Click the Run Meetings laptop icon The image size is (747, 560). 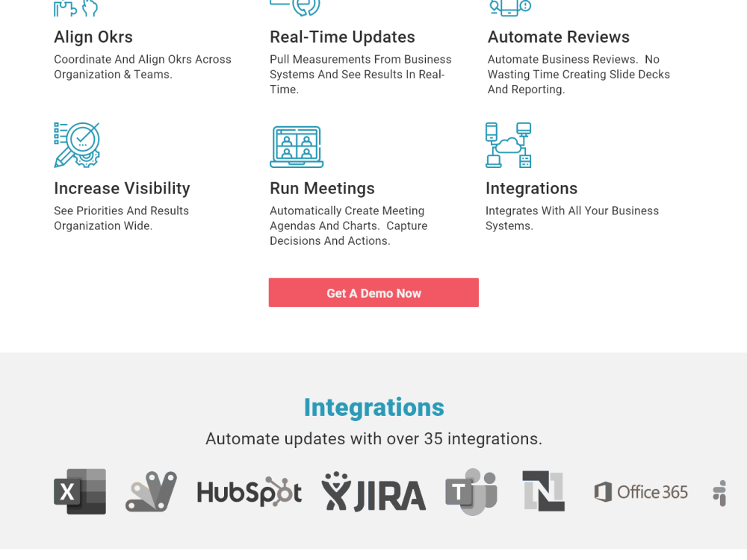(x=297, y=146)
